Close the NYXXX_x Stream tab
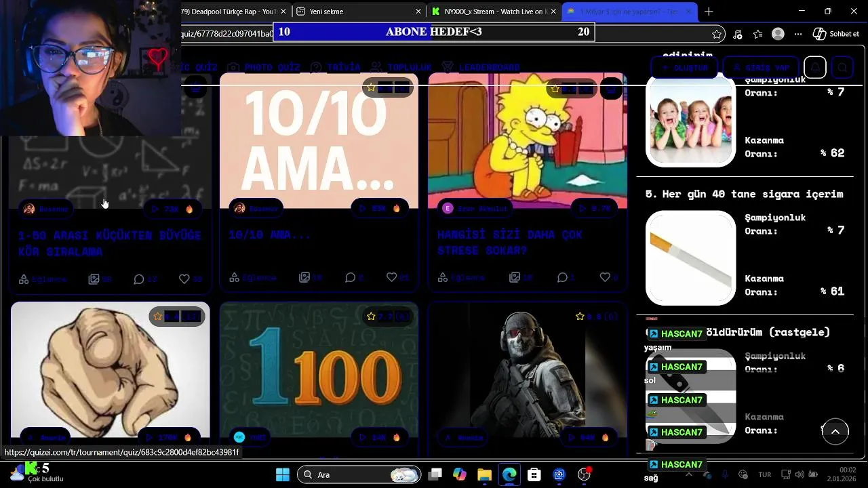868x488 pixels. [553, 12]
